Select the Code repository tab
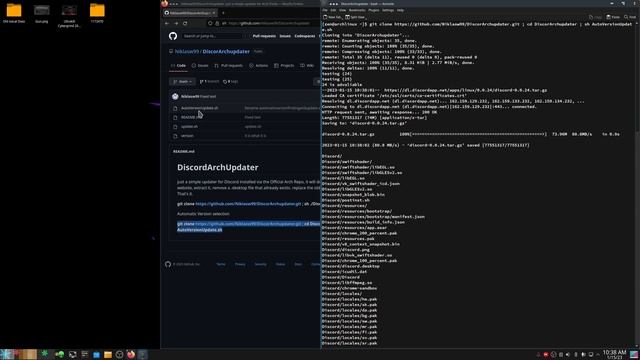Screen dimensions: 640x360 pyautogui.click(x=178, y=65)
